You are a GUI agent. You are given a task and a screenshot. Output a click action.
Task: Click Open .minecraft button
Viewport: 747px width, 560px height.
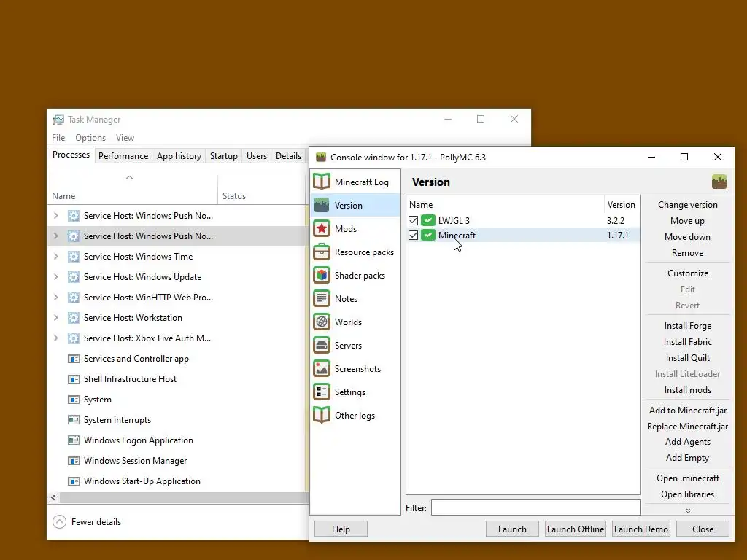pyautogui.click(x=687, y=478)
